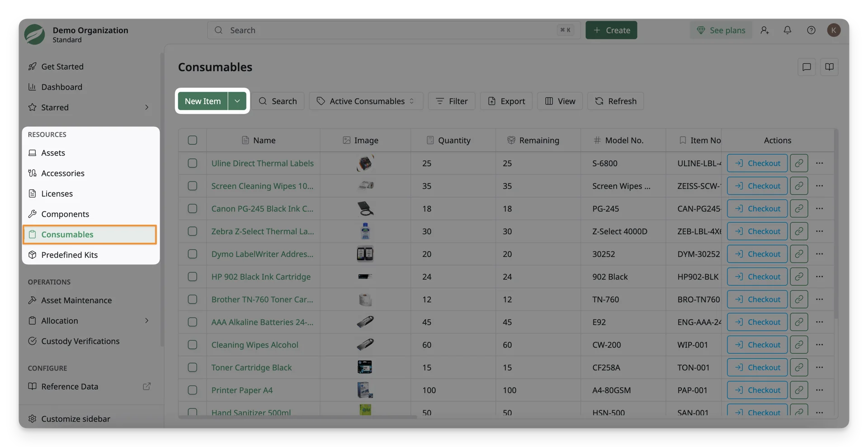Viewport: 868px width, 447px height.
Task: Copy link for Zebra Z-Select row
Action: 799,231
